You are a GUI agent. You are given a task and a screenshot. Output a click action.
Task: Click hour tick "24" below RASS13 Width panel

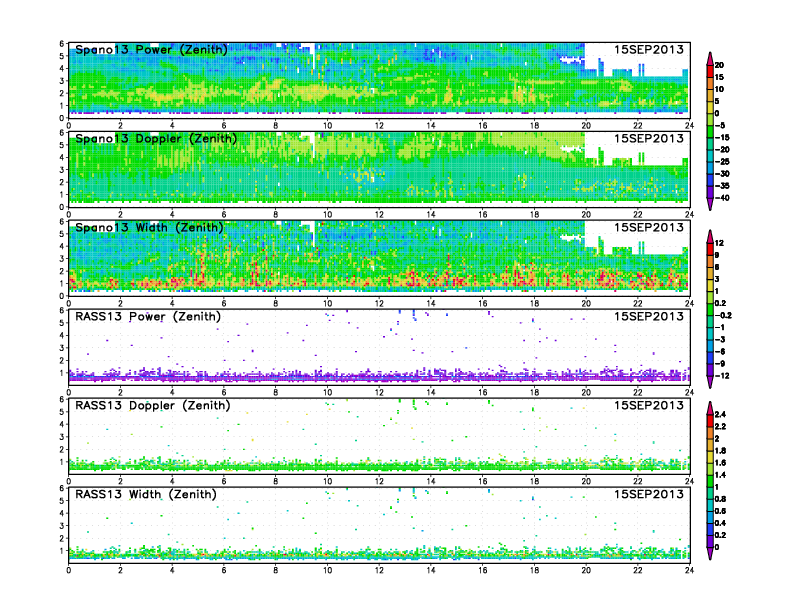(689, 571)
